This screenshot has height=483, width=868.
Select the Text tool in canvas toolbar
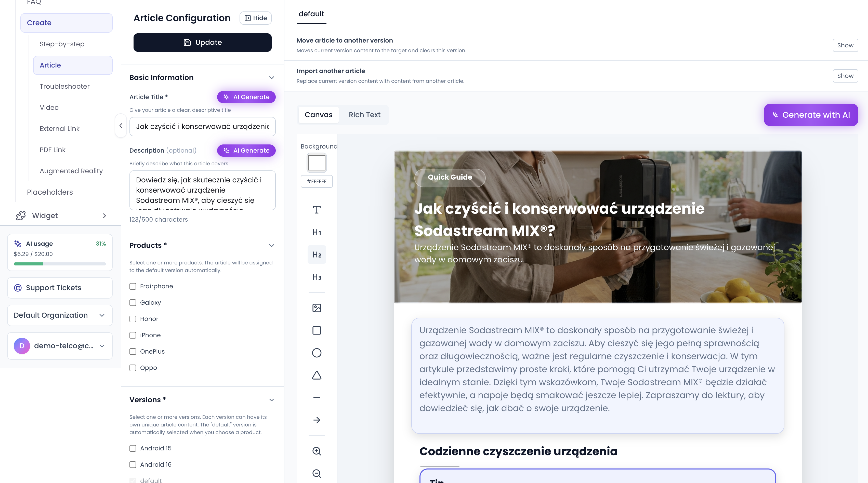coord(317,209)
